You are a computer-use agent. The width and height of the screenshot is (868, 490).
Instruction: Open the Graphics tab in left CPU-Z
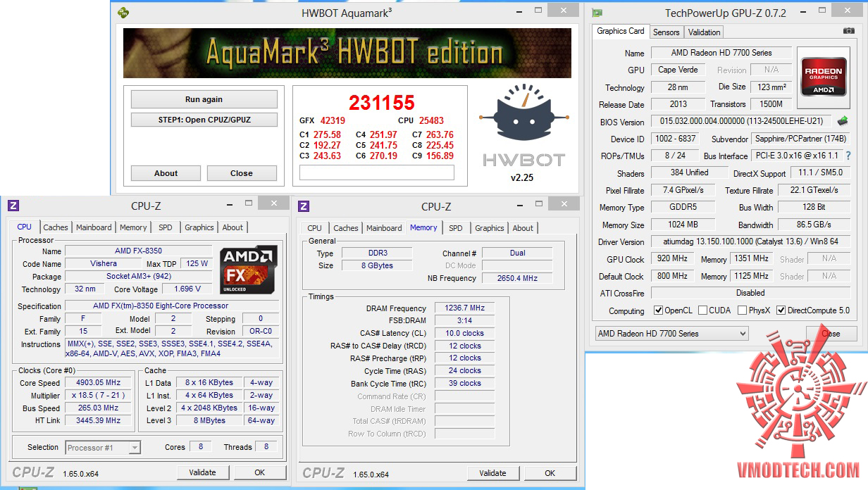[x=199, y=227]
